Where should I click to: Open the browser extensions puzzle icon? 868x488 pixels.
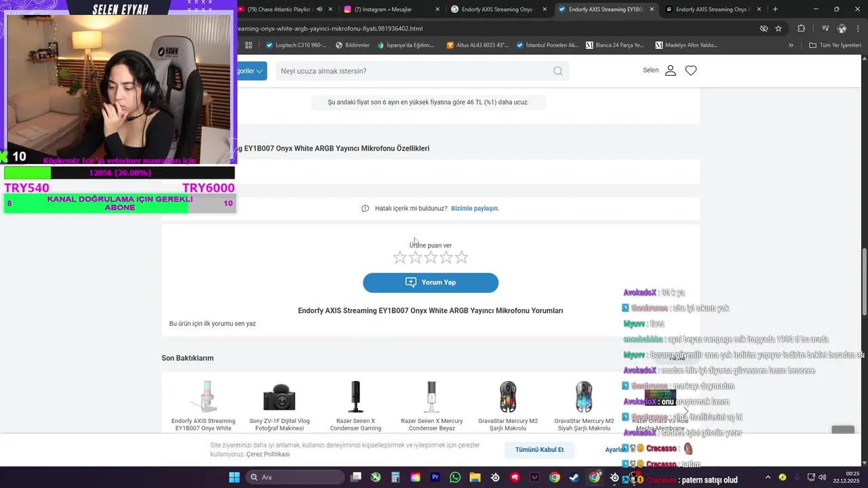tap(802, 28)
